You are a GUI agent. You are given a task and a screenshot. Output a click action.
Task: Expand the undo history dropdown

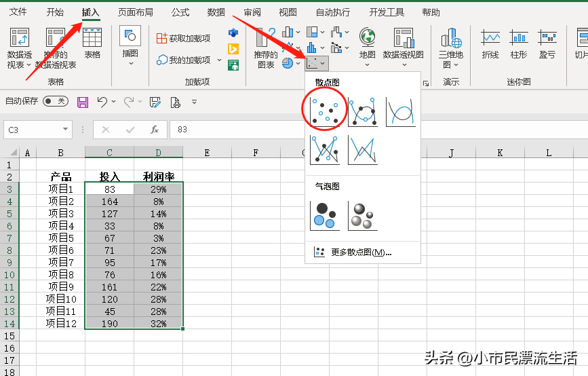pos(114,101)
